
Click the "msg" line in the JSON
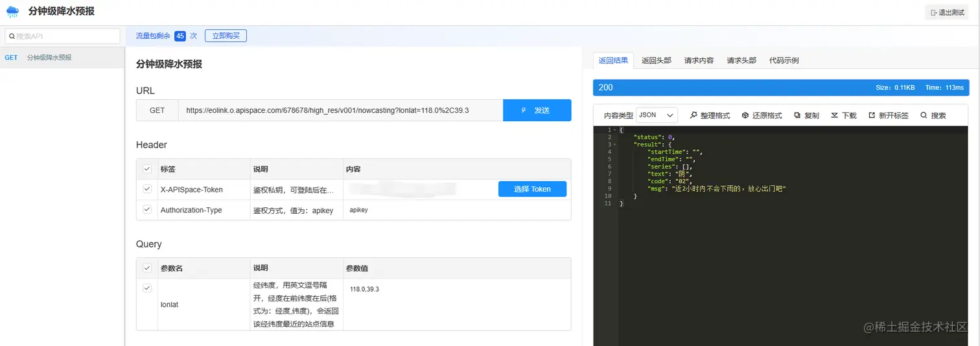[716, 189]
